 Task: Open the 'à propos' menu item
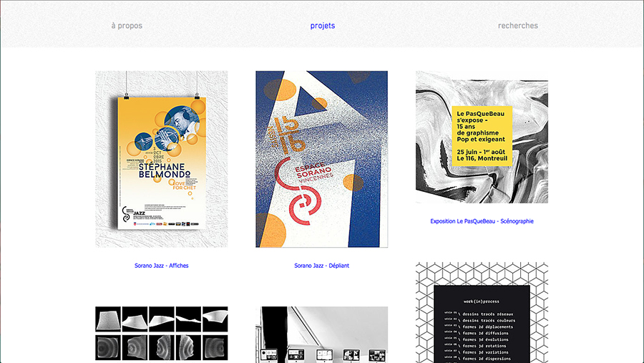tap(127, 26)
